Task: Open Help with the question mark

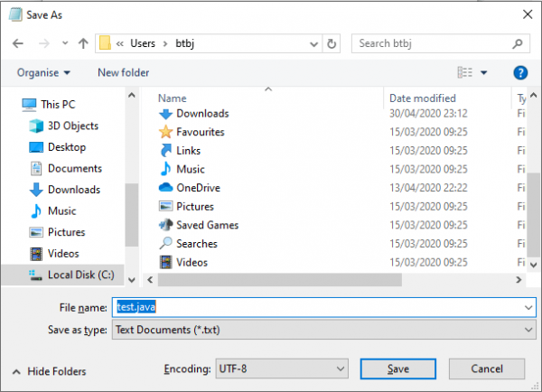Action: pyautogui.click(x=520, y=72)
